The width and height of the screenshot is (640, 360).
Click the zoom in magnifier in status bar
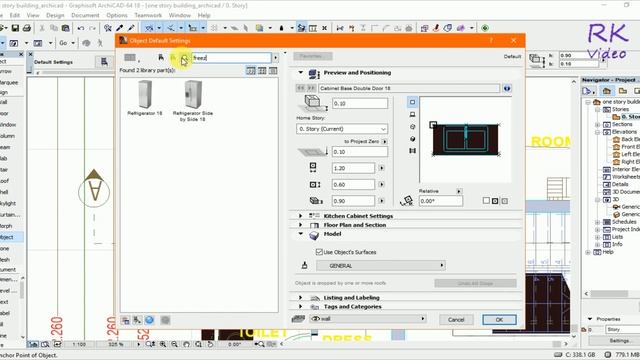coord(163,344)
